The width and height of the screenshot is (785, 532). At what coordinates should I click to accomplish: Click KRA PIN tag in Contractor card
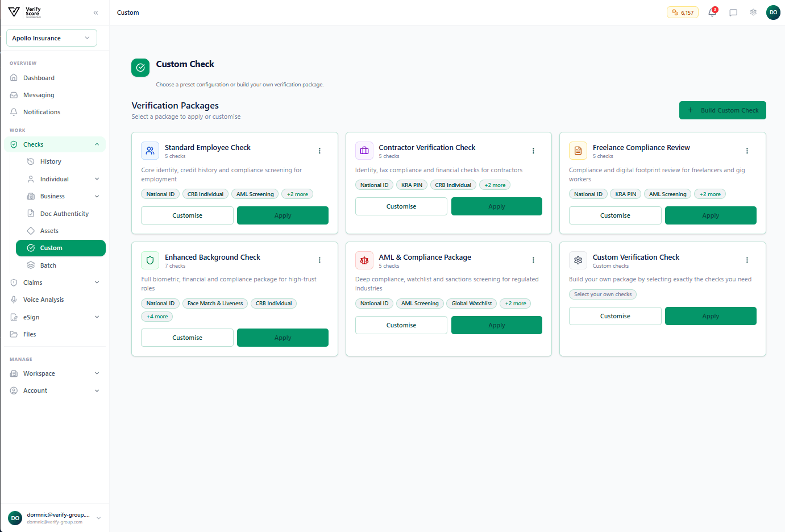click(x=412, y=185)
